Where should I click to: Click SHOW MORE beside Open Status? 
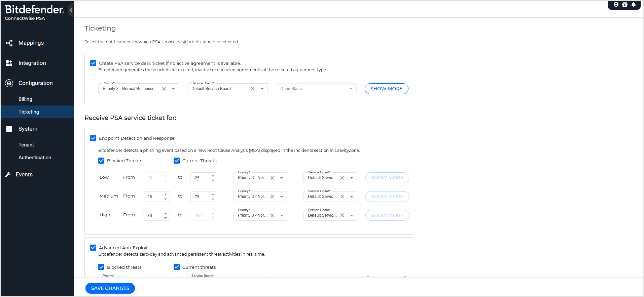click(x=387, y=89)
